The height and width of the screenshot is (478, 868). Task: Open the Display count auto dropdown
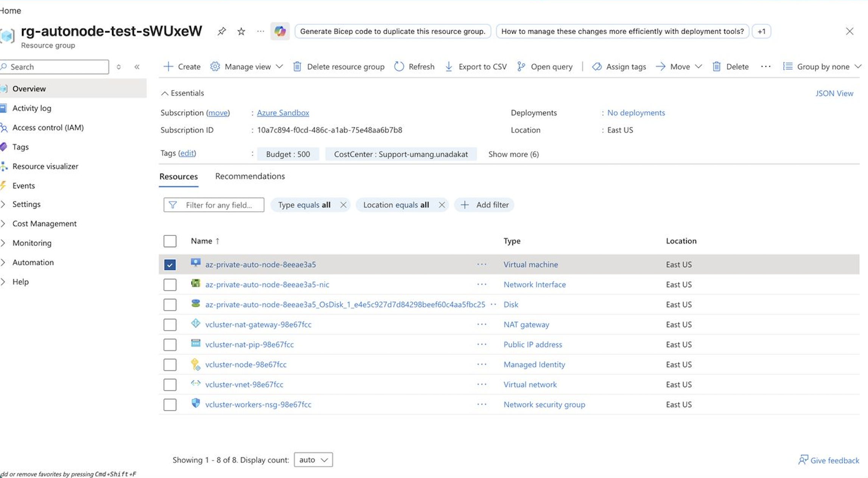click(x=313, y=460)
